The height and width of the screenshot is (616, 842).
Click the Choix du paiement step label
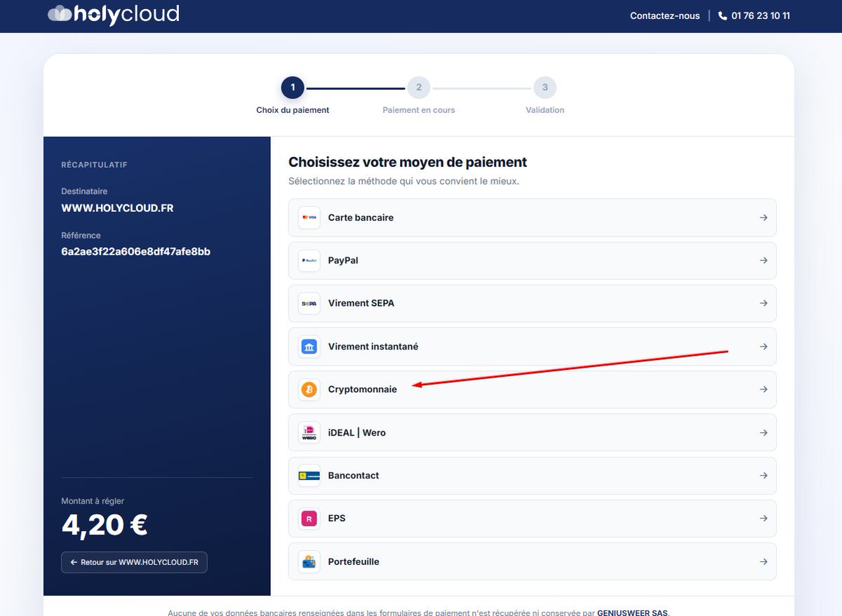(x=293, y=110)
